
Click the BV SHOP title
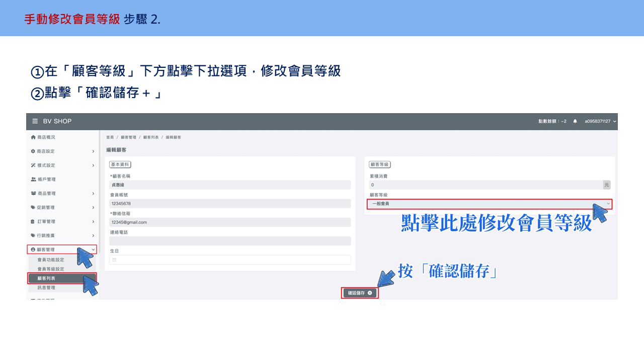tap(57, 121)
